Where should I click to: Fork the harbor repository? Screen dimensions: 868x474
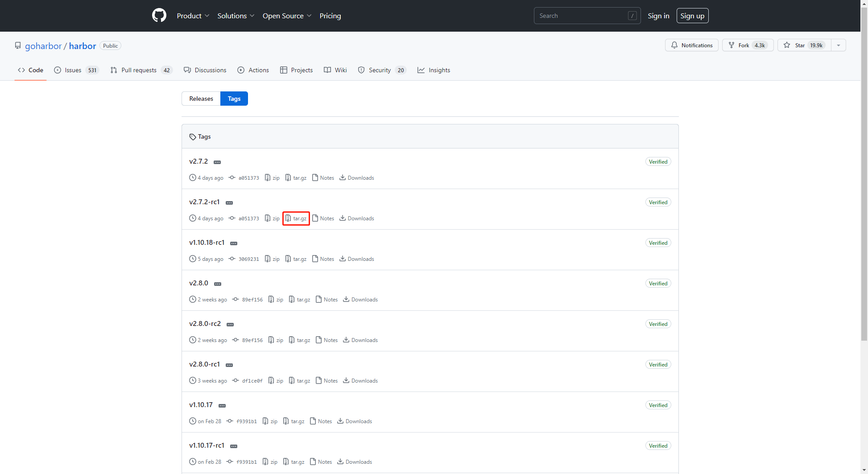coord(748,45)
